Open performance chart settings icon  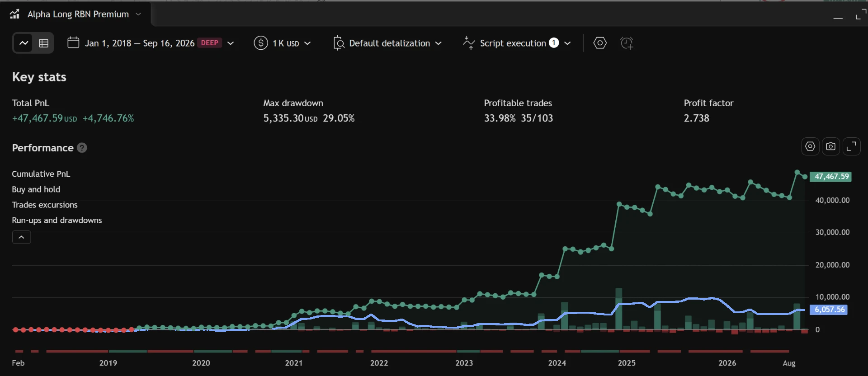810,146
